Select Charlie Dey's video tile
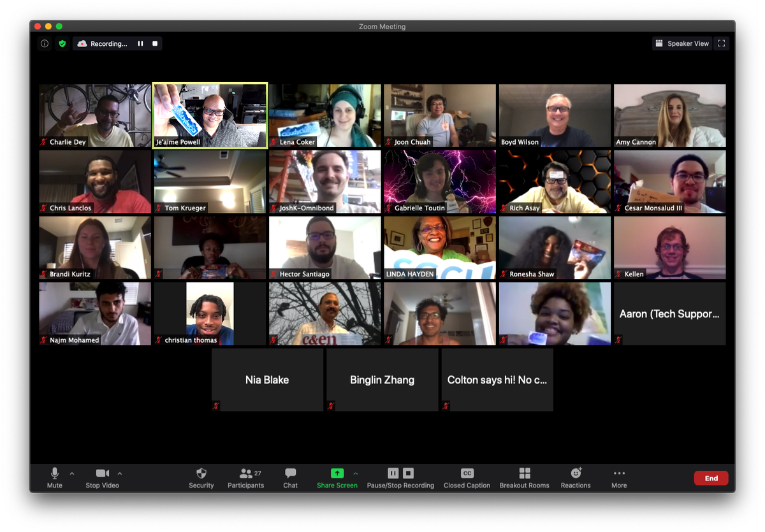Screen dimensions: 765x532 click(95, 116)
